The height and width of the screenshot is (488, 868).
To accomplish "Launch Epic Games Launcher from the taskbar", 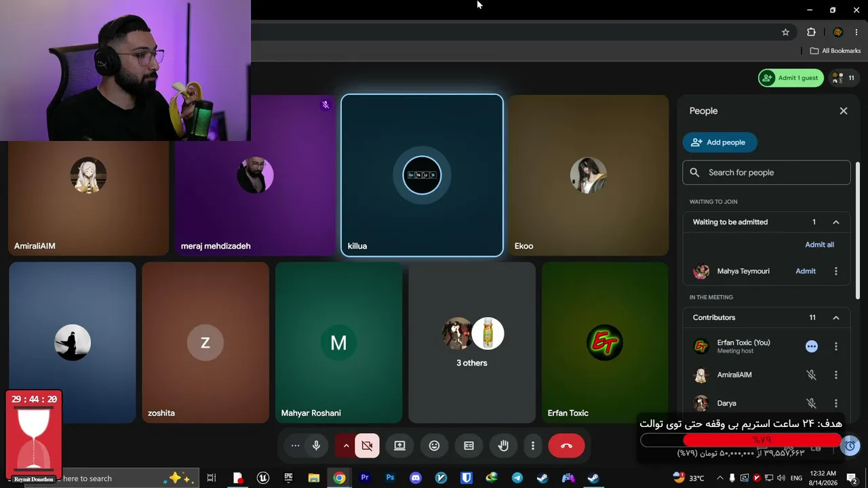I will click(288, 478).
